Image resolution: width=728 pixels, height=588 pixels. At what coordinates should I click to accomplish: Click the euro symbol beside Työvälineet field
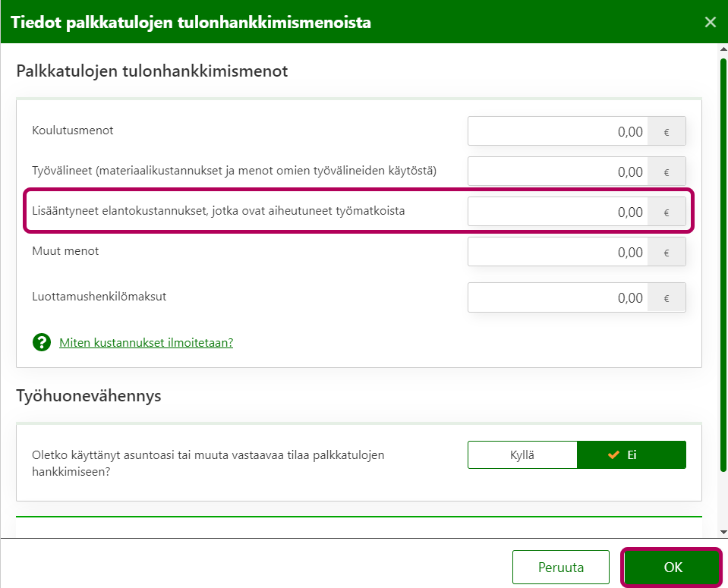667,171
